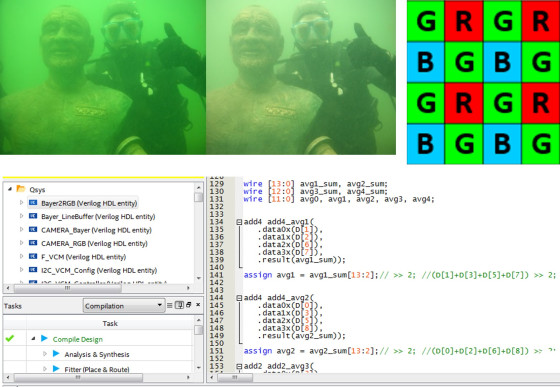This screenshot has height=387, width=560.
Task: Click the Tasks panel title
Action: click(x=12, y=306)
